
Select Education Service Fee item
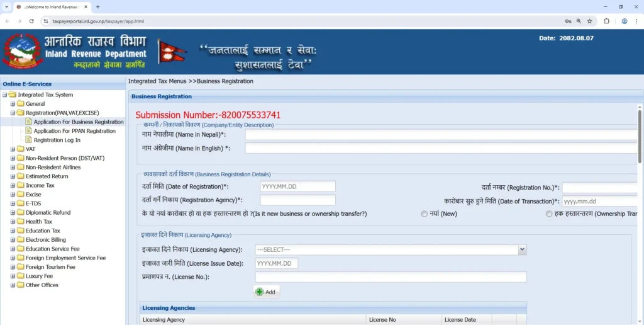coord(53,249)
